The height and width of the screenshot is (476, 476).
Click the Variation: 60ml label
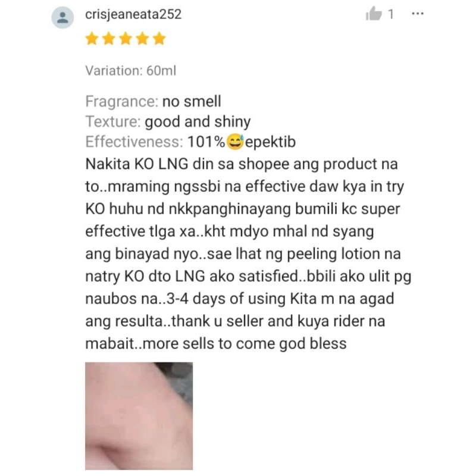[x=130, y=71]
